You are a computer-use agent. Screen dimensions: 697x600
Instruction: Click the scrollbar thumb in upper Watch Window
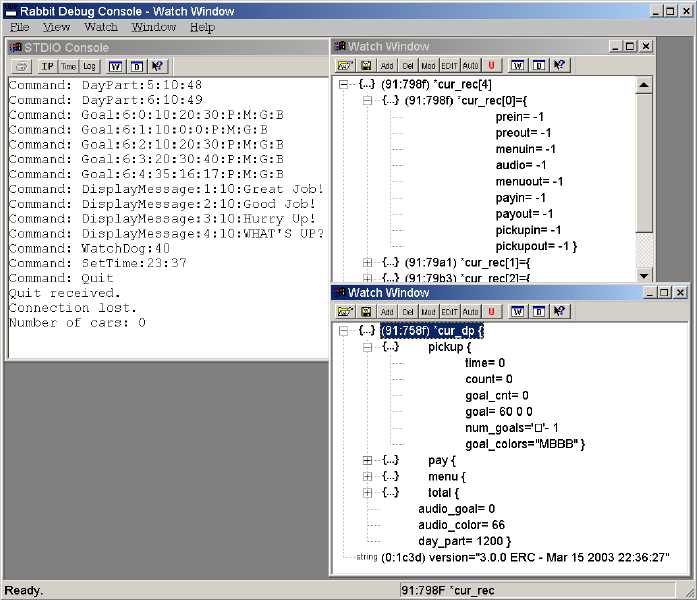click(x=644, y=163)
